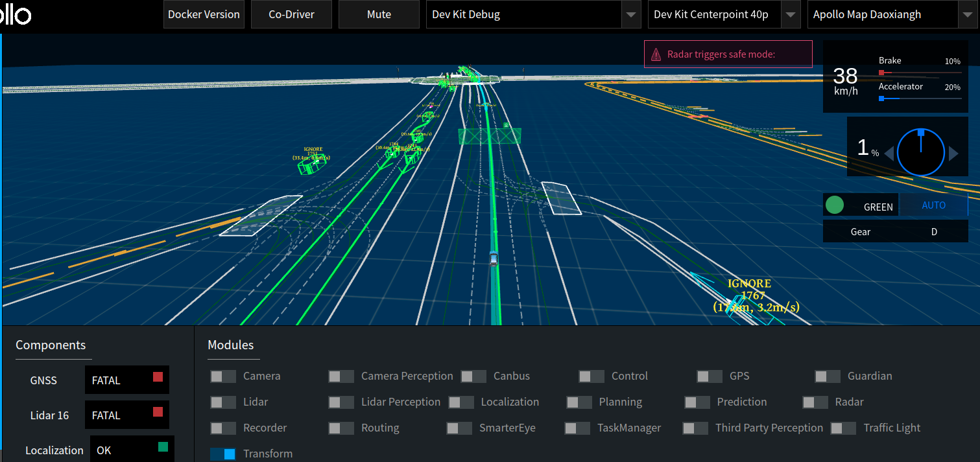The image size is (980, 462).
Task: Select the Co-Driver menu item
Action: tap(291, 14)
